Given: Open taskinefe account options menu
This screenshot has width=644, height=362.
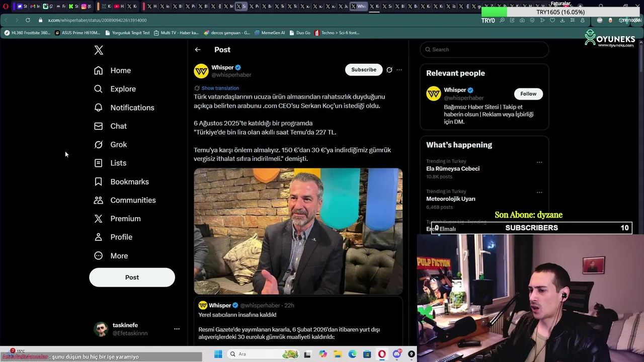Looking at the screenshot, I should tap(177, 329).
